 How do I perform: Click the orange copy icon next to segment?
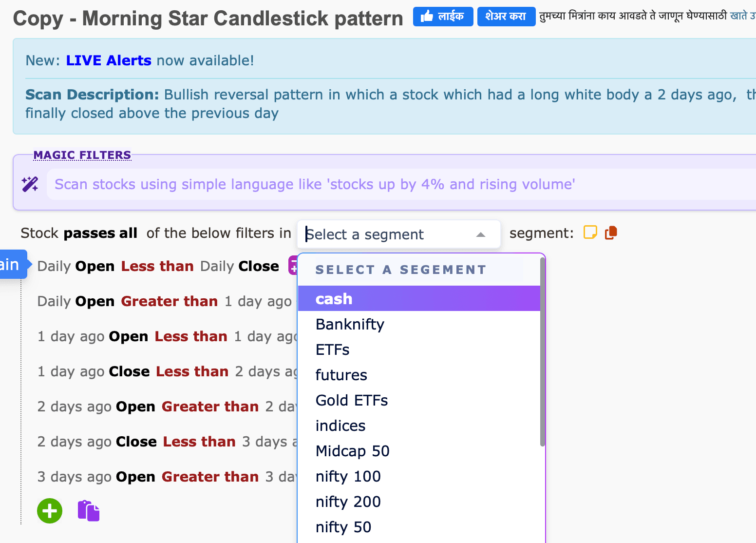tap(611, 233)
